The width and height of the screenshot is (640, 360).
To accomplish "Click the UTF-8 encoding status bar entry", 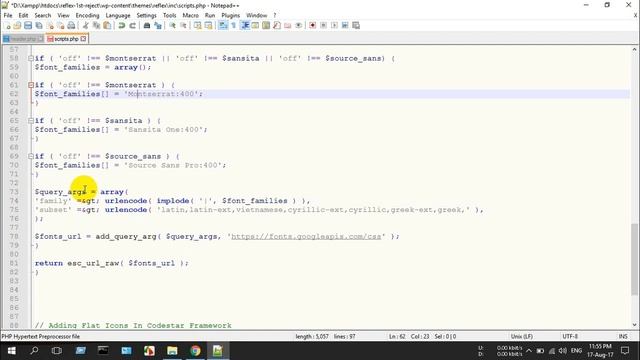I will click(x=570, y=336).
